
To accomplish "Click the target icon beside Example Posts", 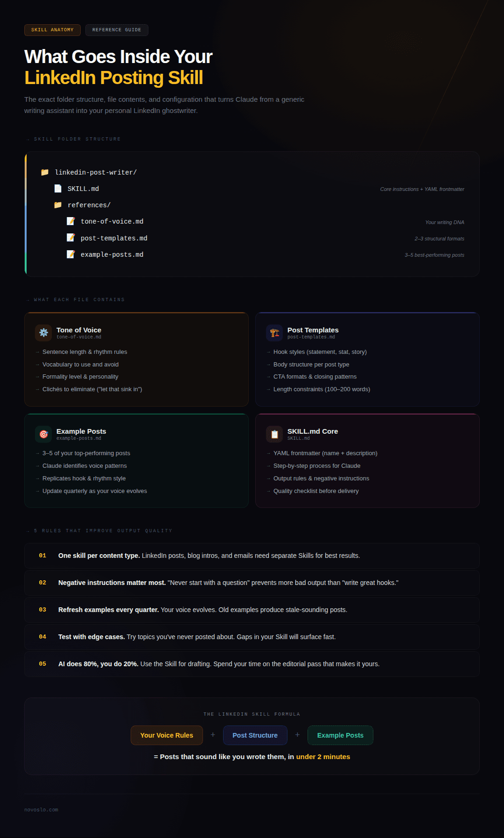I will 43,434.
